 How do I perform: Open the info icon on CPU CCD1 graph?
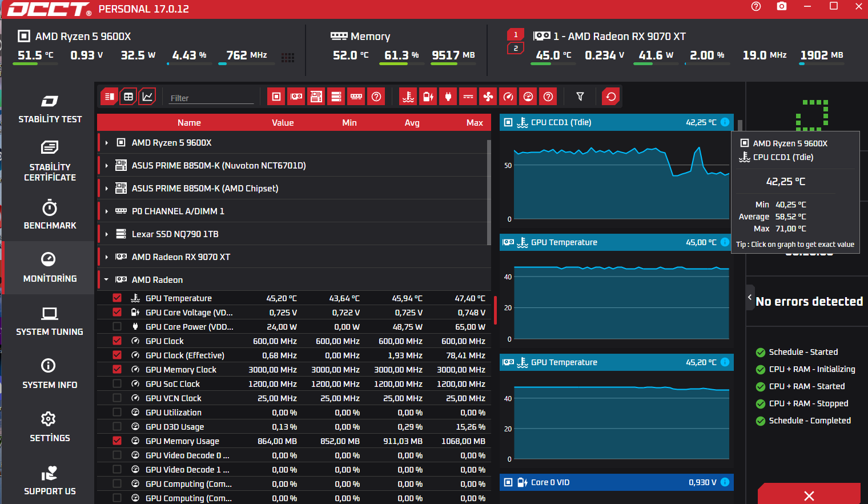(725, 122)
